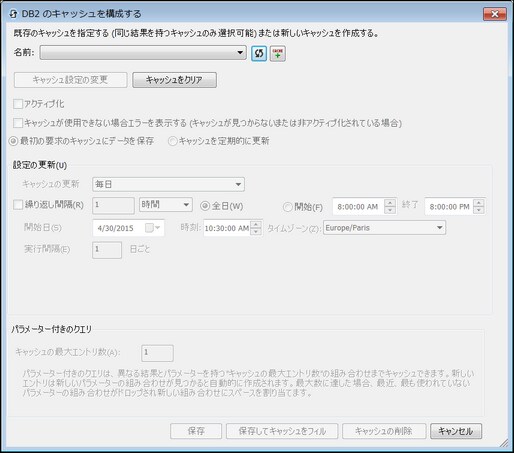Close the DB2 cache dialog
The height and width of the screenshot is (453, 514).
point(495,14)
